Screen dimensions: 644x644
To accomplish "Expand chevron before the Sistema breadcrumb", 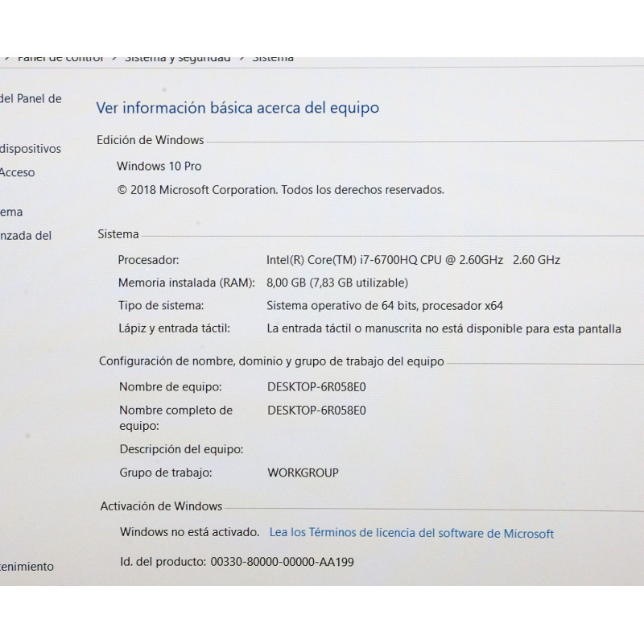I will coord(242,59).
